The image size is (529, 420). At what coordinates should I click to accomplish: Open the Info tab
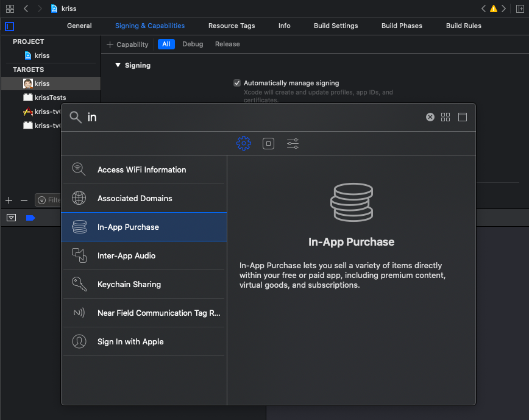(x=284, y=26)
